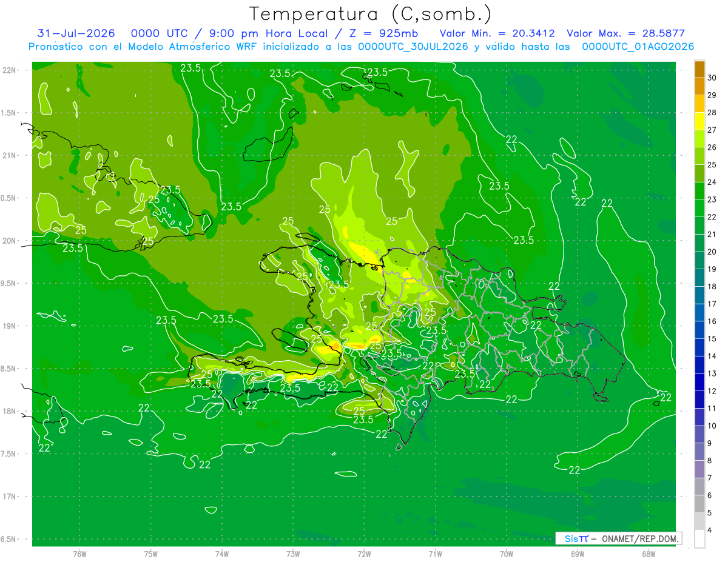Select the "Valor Min. = 20.3412" readout

497,33
